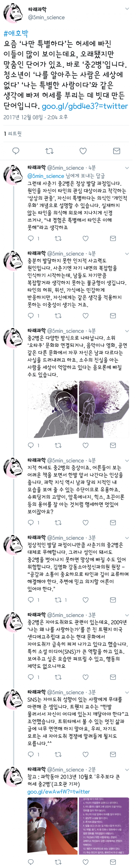
Task: Like the '충분히 발달하지 못한' reply tweet
Action: click(85, 316)
